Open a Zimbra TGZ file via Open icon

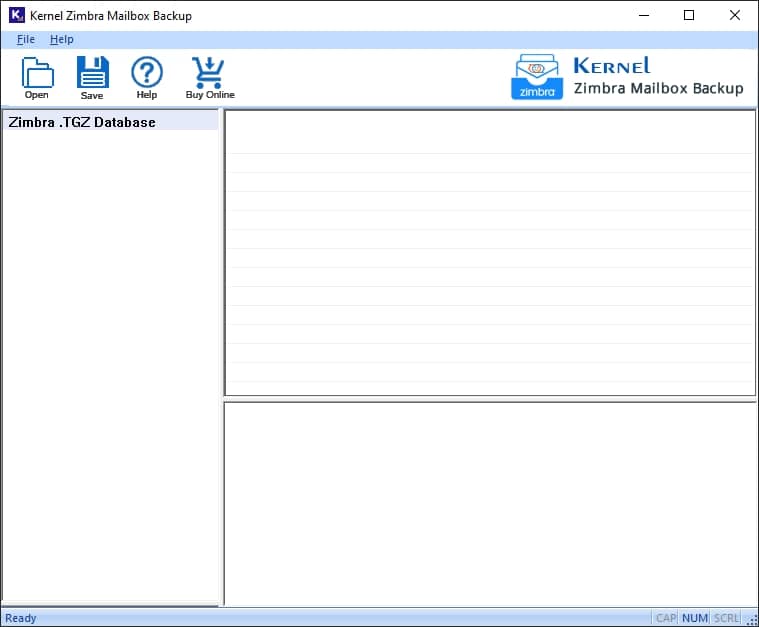point(37,77)
